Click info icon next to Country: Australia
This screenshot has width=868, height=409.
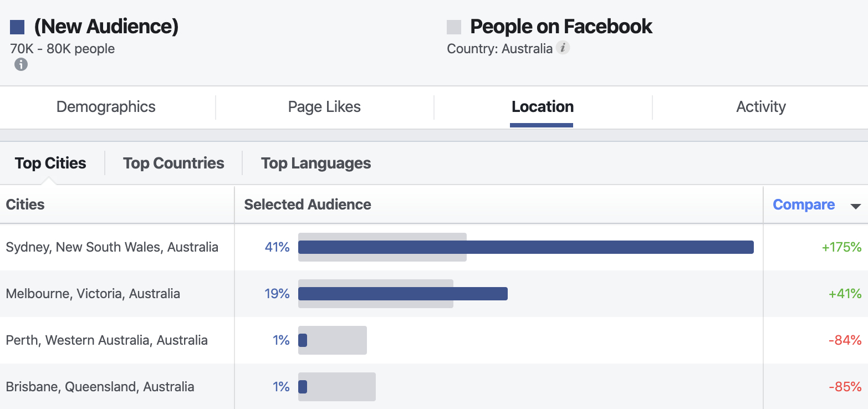563,48
